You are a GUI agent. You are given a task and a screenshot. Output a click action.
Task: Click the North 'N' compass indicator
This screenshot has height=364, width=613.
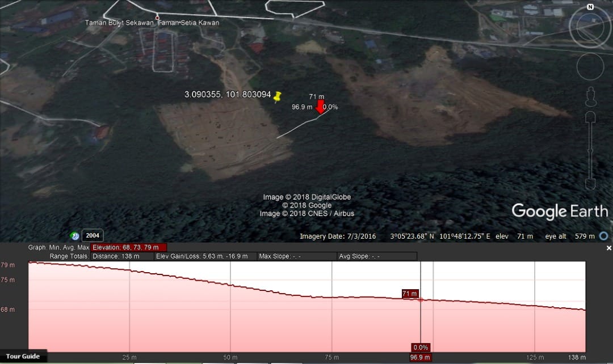pos(590,7)
